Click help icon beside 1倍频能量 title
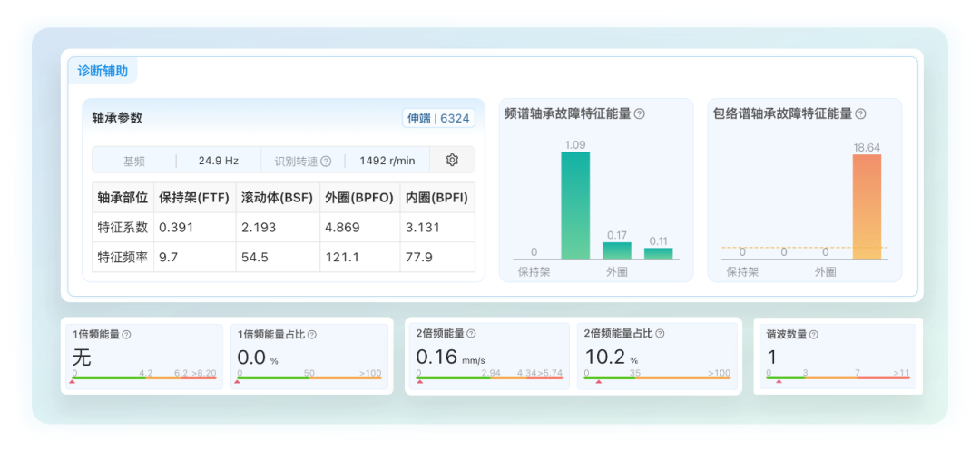 pyautogui.click(x=126, y=335)
